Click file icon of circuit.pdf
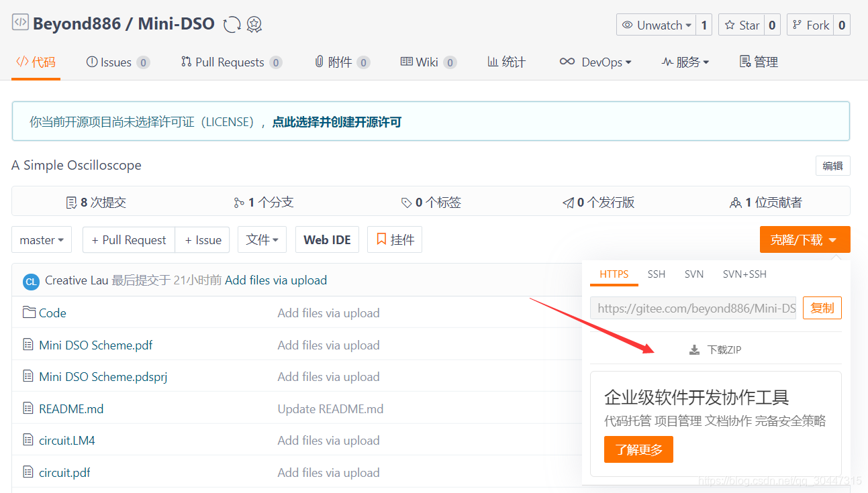This screenshot has width=868, height=493. [28, 472]
